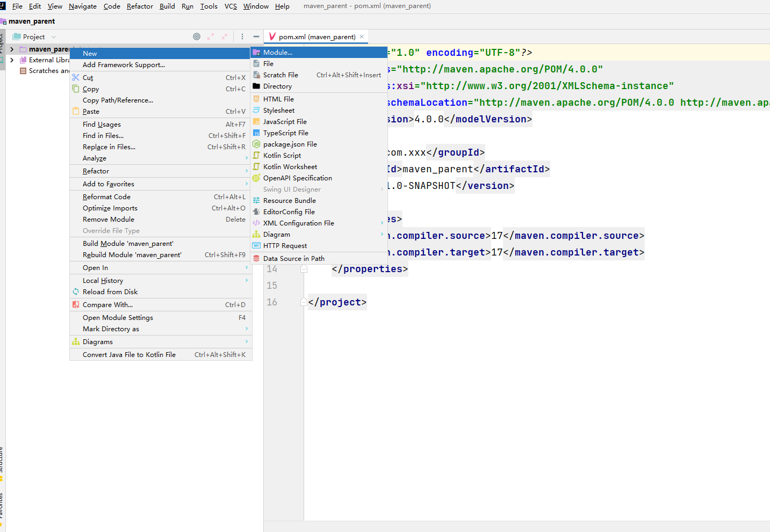This screenshot has width=770, height=532.
Task: Expand XML Configuration File submenu arrow
Action: 382,223
